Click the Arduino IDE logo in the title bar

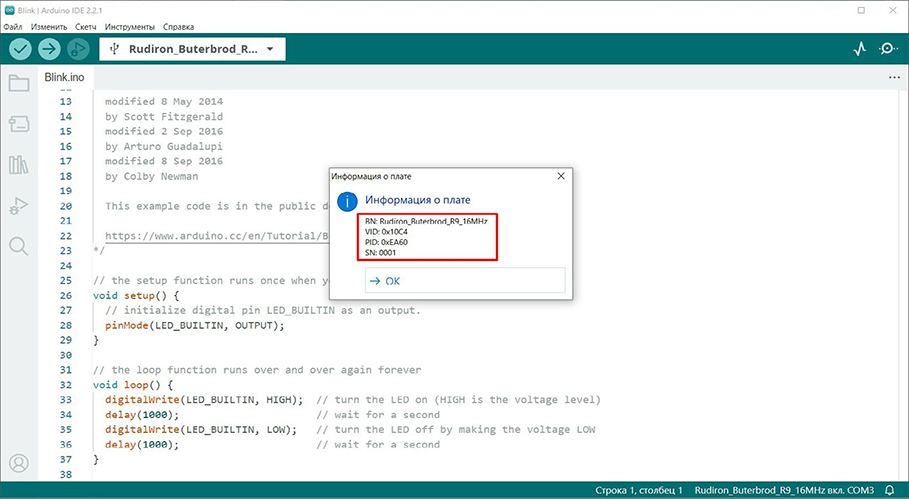click(9, 10)
